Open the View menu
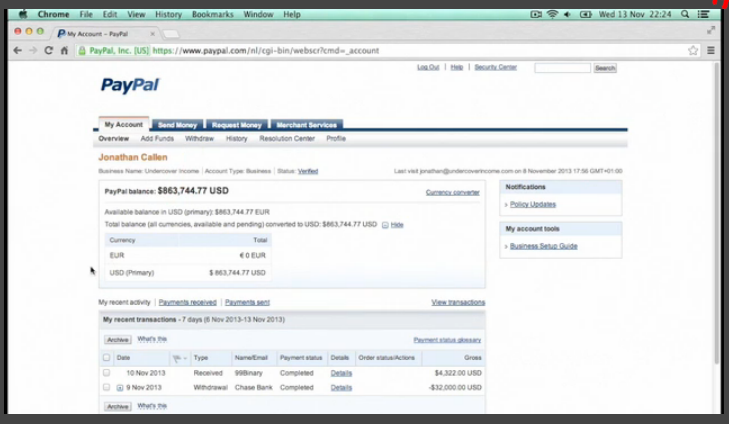Image resolution: width=730 pixels, height=426 pixels. 136,14
